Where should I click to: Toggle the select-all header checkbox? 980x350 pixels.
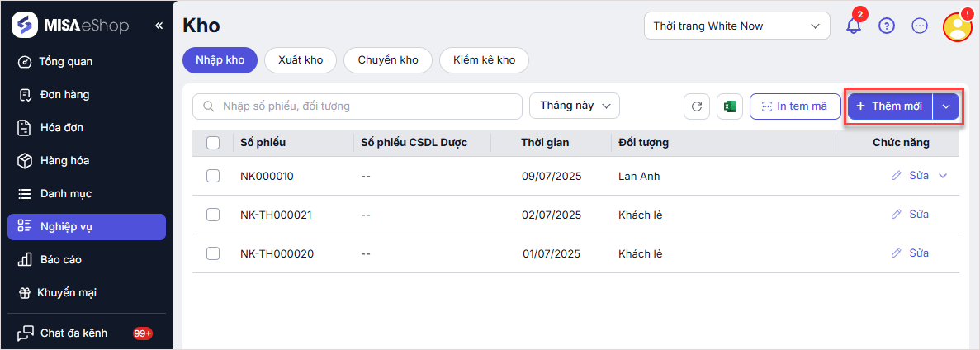(x=213, y=143)
